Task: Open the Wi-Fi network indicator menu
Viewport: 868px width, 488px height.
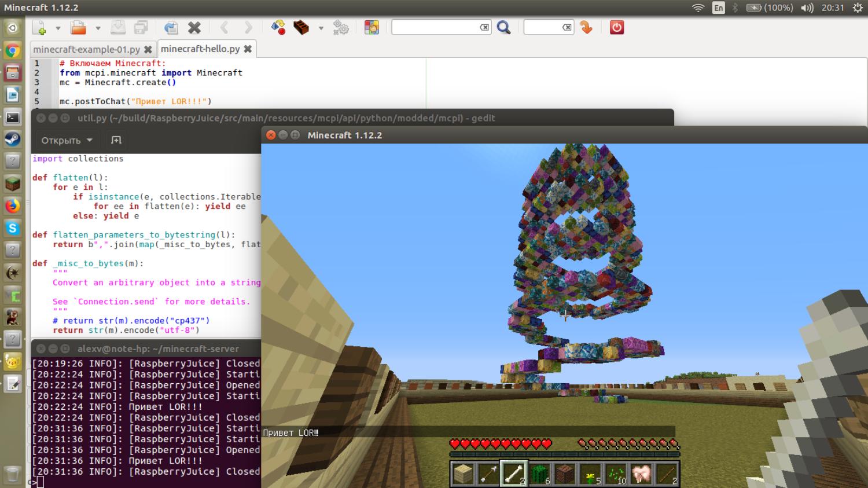Action: pyautogui.click(x=698, y=8)
